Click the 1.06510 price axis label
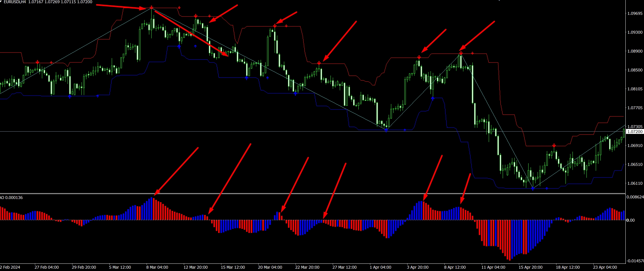This screenshot has height=271, width=644. [x=635, y=164]
